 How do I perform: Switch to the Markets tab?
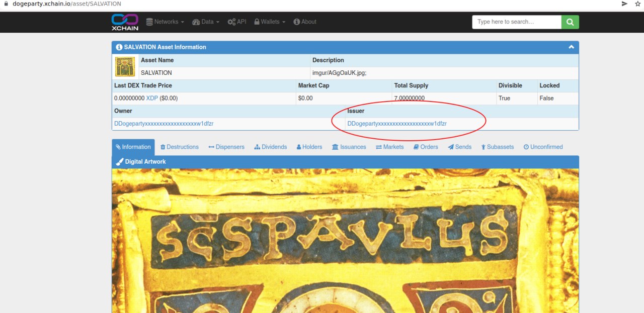click(390, 147)
